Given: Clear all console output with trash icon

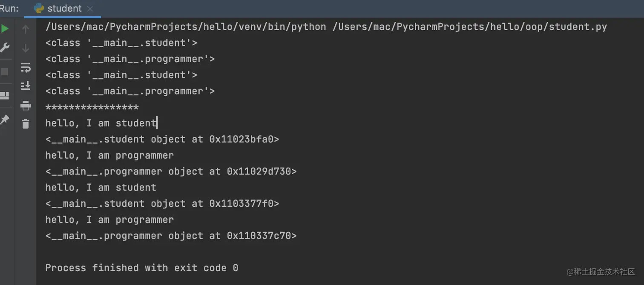Looking at the screenshot, I should point(26,124).
